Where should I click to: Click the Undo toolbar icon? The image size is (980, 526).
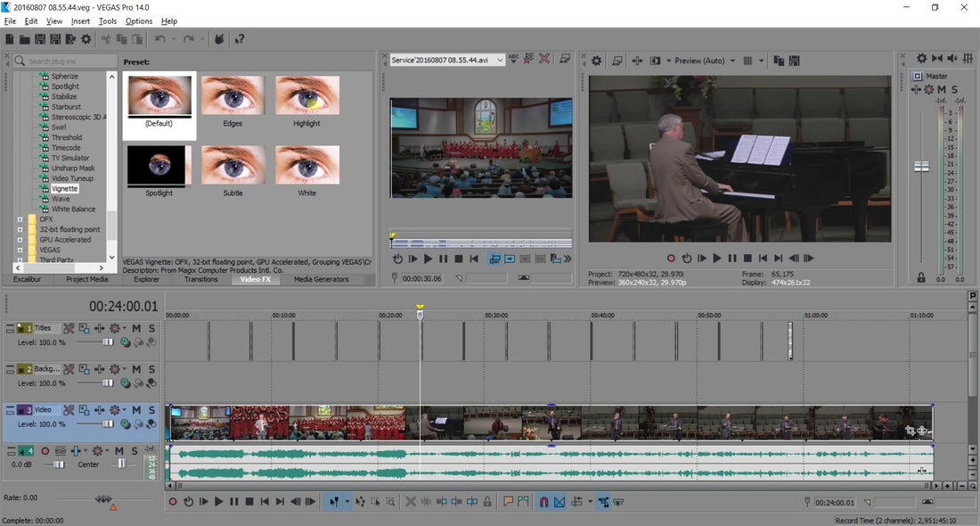[160, 38]
